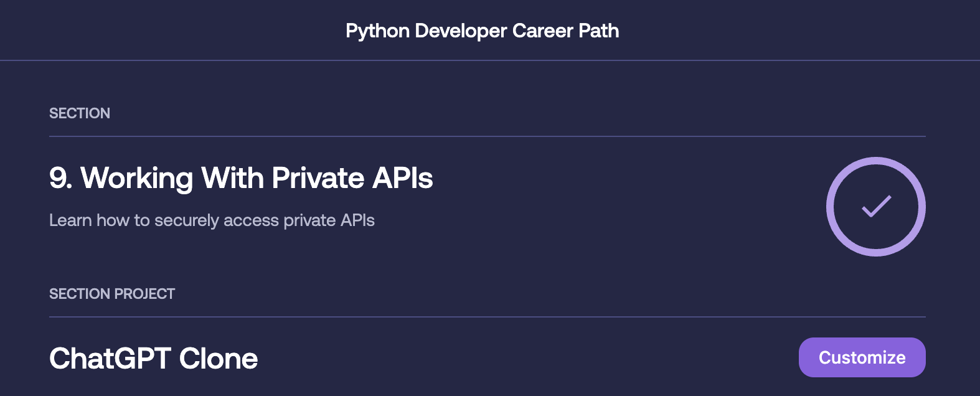Click 'Learn how to securely access private APIs' text
Viewport: 980px width, 396px height.
tap(212, 220)
